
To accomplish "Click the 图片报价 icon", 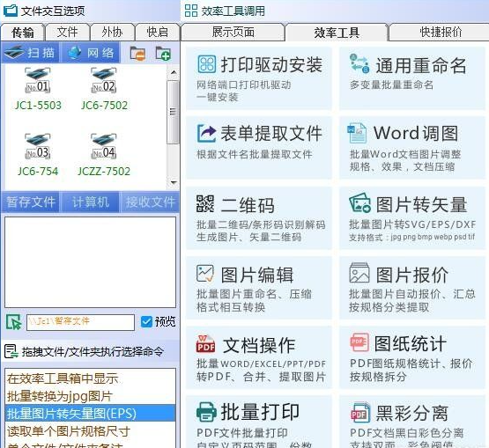I will pyautogui.click(x=359, y=272).
